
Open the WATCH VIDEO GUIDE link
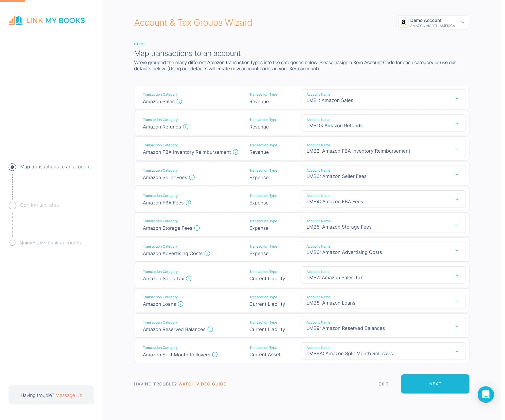(x=202, y=384)
